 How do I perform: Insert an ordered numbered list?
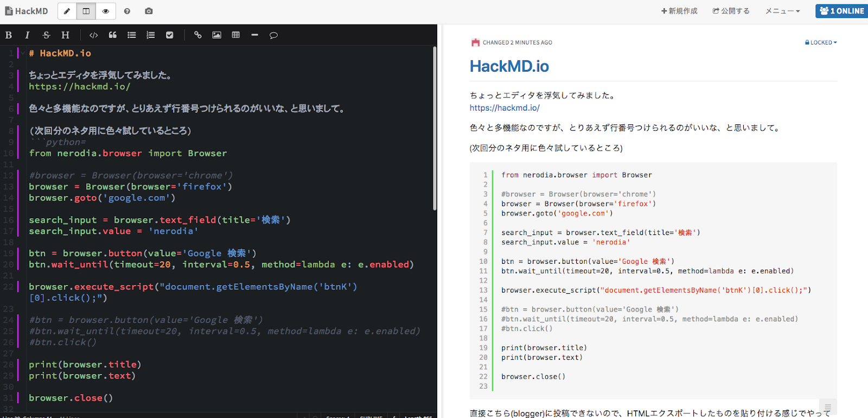tap(151, 35)
